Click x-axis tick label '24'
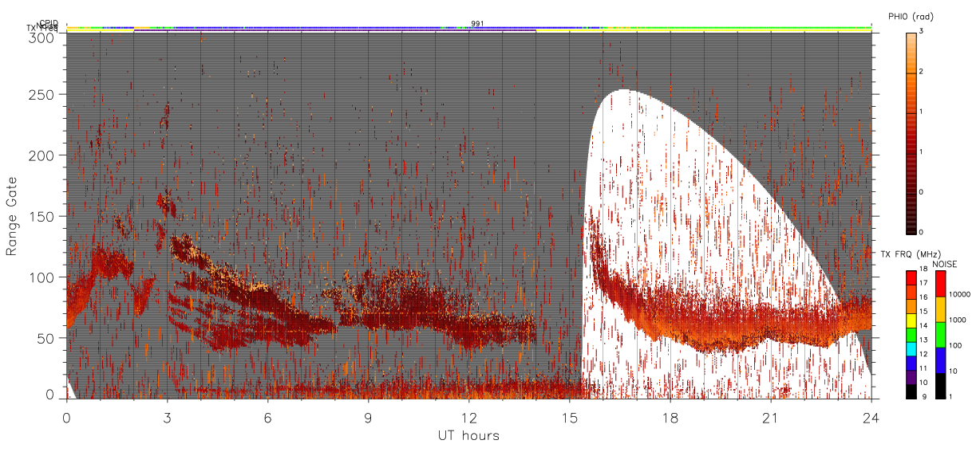The image size is (980, 452). tap(871, 418)
